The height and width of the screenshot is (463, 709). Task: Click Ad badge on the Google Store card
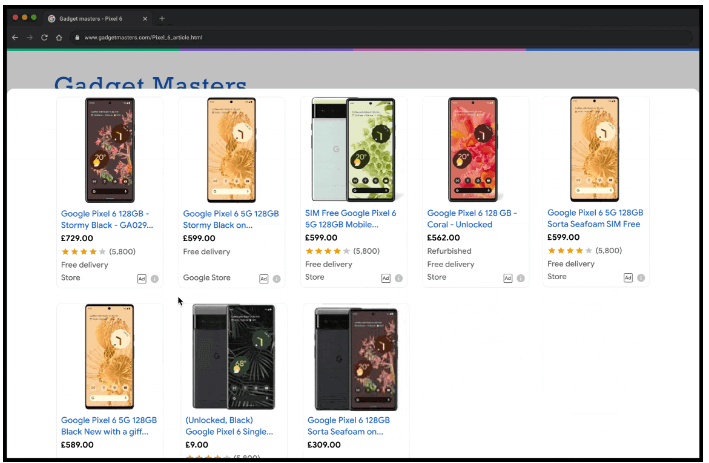[x=264, y=279]
